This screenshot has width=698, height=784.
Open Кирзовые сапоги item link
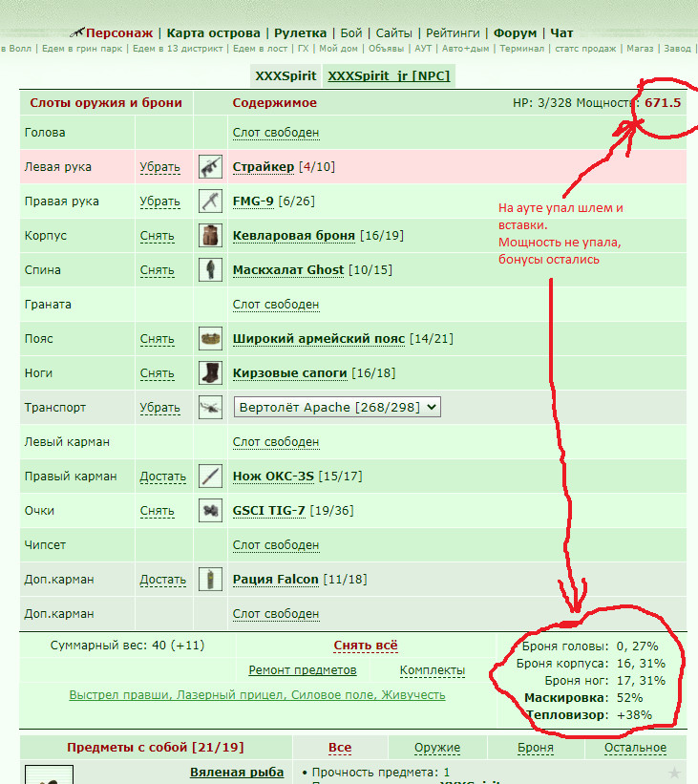pyautogui.click(x=290, y=373)
